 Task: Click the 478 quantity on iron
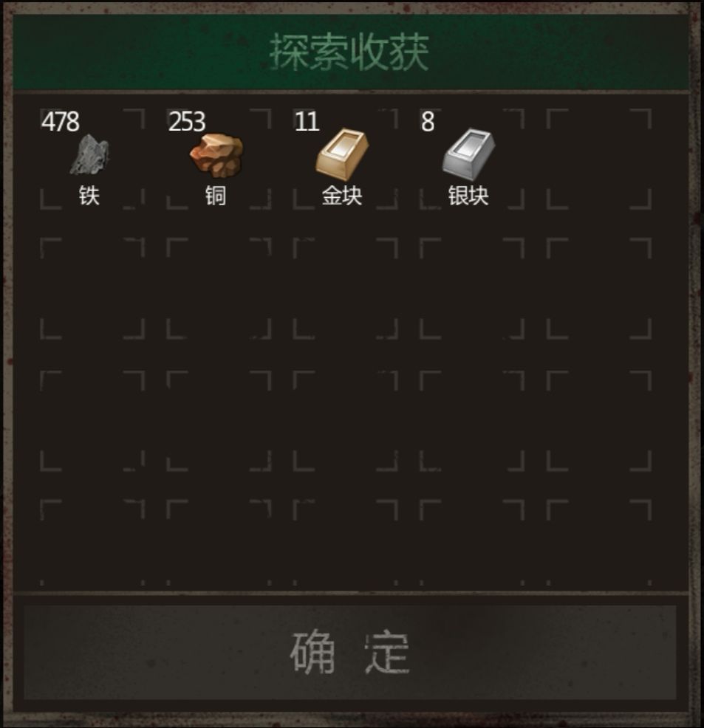pyautogui.click(x=61, y=122)
